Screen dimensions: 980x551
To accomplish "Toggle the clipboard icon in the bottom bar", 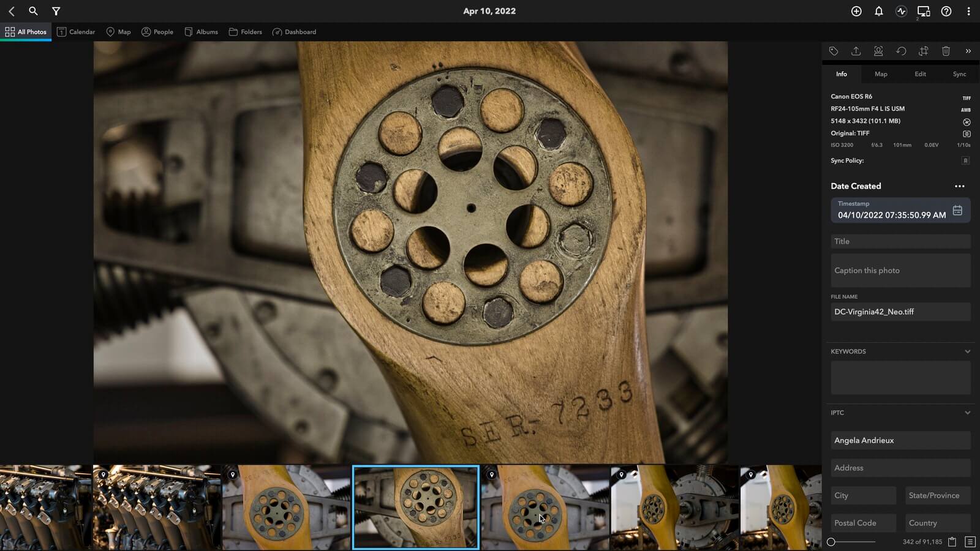I will point(952,542).
